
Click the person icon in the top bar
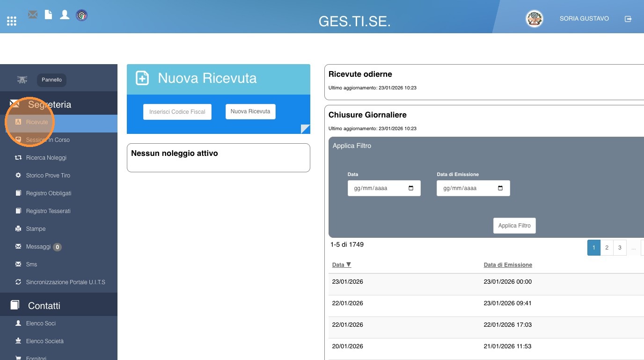click(65, 15)
